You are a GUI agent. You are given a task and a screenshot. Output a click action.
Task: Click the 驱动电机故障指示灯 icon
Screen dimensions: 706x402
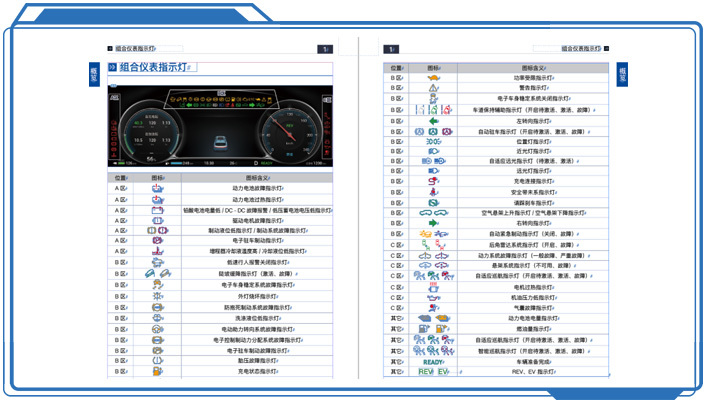click(158, 221)
